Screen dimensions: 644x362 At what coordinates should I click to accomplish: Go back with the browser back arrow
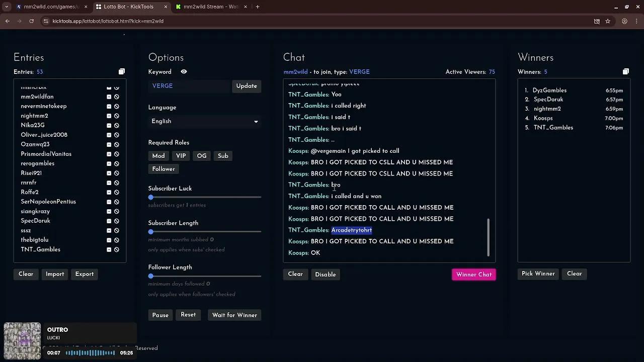[x=8, y=21]
